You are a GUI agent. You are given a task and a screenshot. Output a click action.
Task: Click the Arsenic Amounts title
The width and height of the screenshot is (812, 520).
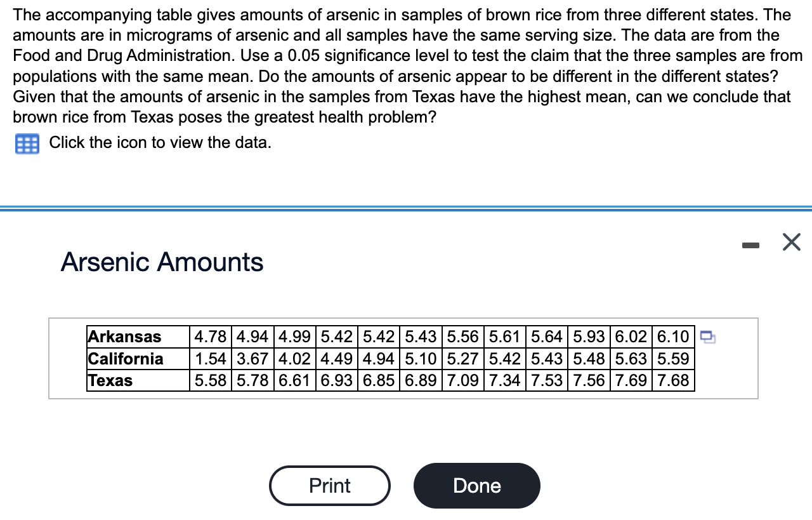162,262
